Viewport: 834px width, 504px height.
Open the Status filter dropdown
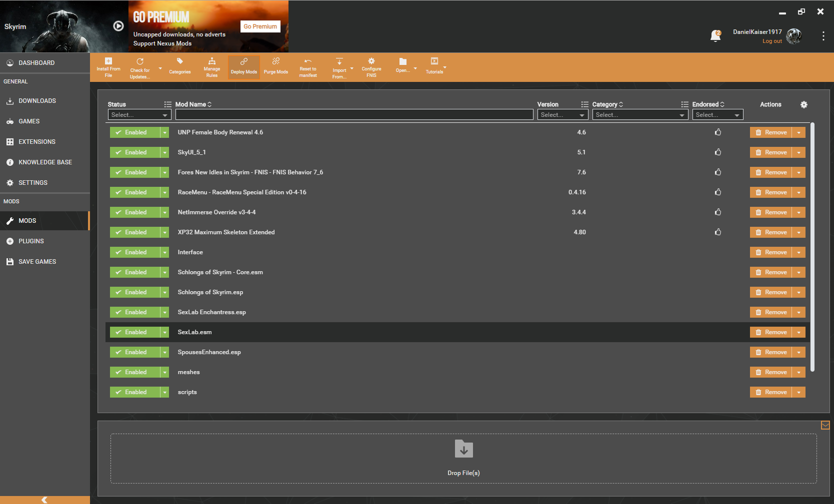139,114
